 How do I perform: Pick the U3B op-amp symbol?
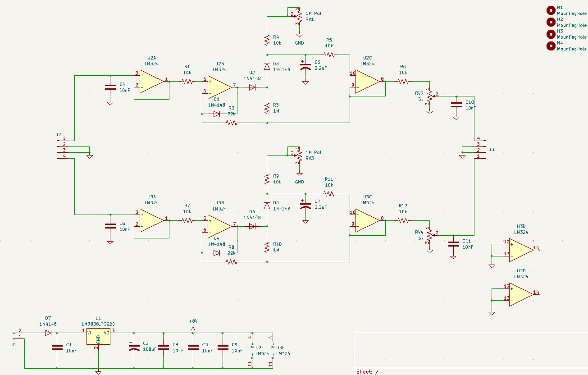click(x=219, y=226)
